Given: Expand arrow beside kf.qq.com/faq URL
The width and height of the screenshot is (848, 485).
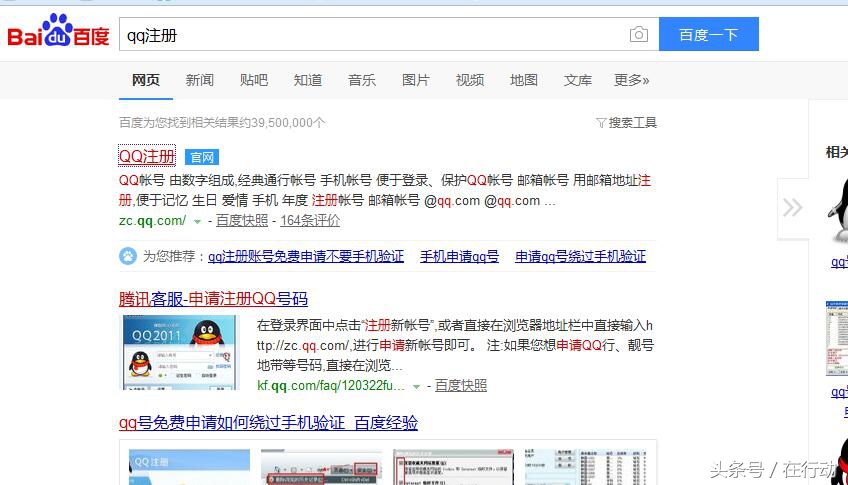Looking at the screenshot, I should 416,387.
